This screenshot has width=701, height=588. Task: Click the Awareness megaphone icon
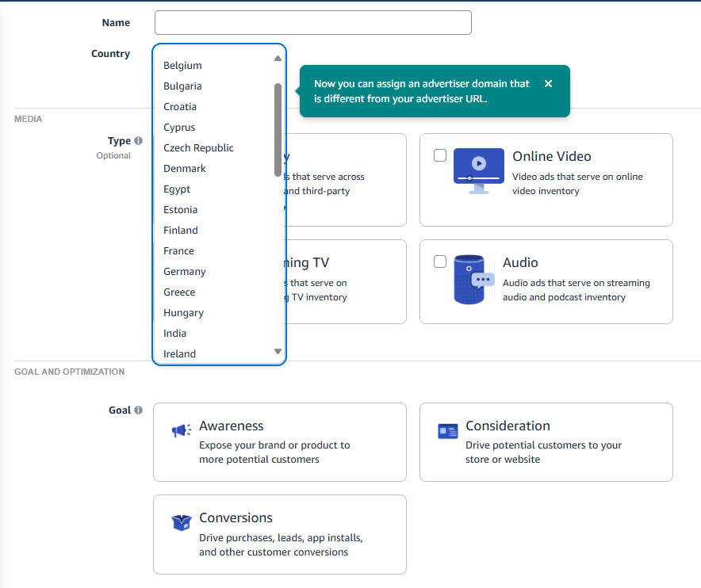[182, 430]
